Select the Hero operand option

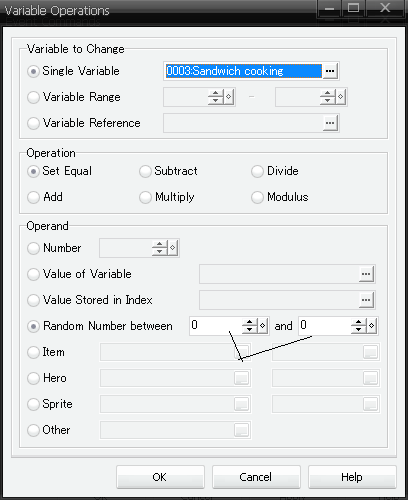(x=33, y=378)
